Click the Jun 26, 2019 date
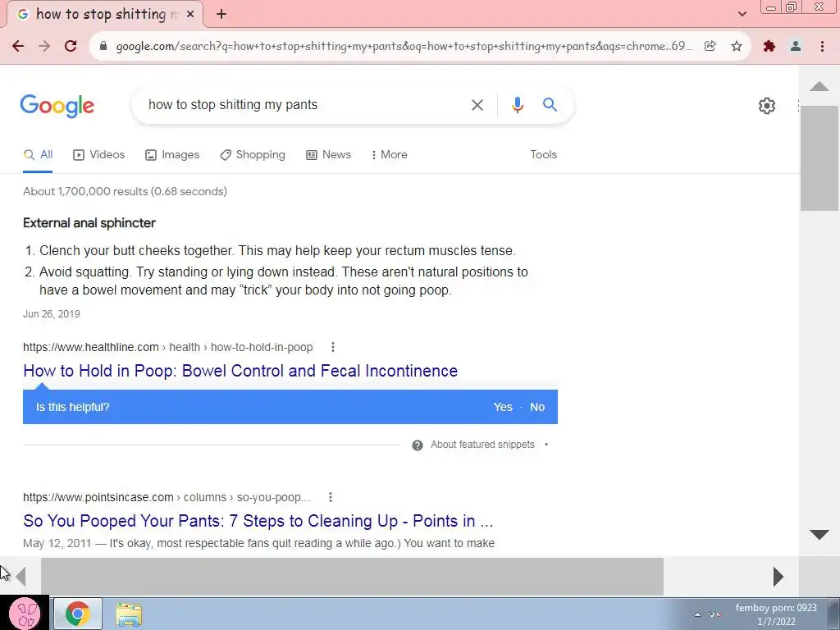Viewport: 840px width, 630px height. [52, 314]
